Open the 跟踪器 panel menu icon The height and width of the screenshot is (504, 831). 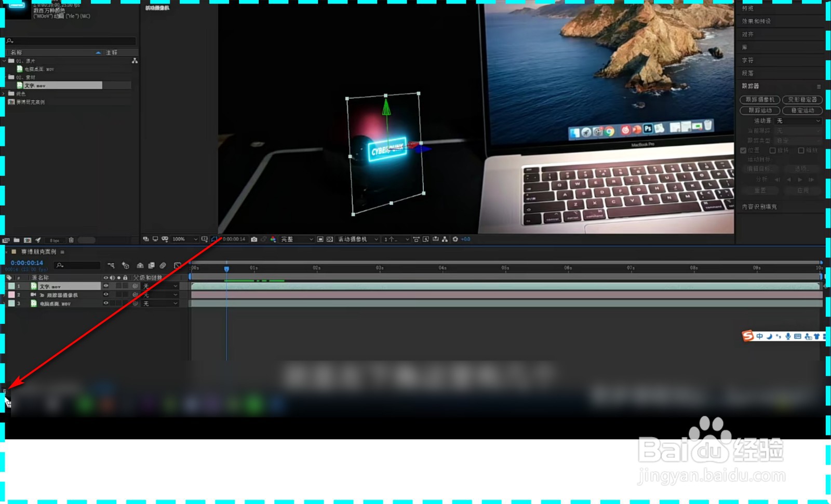tap(819, 87)
